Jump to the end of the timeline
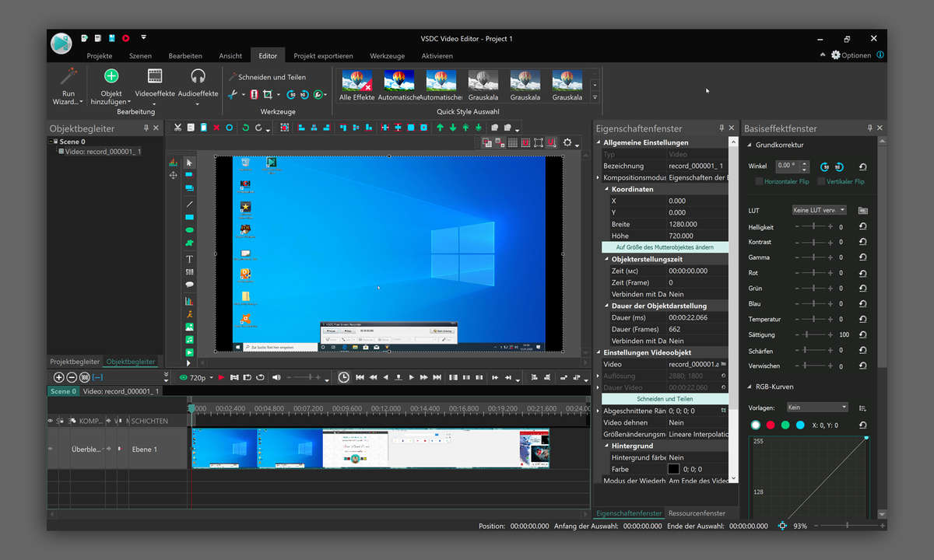This screenshot has height=560, width=934. 437,377
